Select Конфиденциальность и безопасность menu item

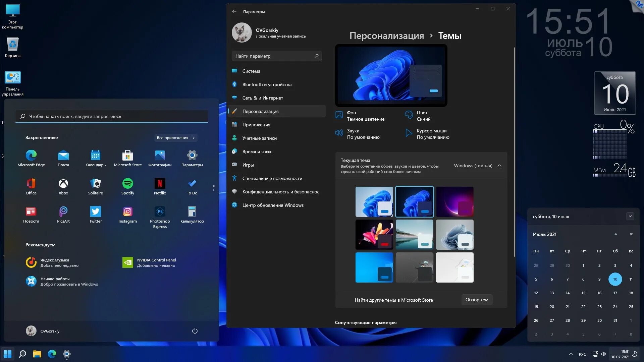(x=280, y=191)
